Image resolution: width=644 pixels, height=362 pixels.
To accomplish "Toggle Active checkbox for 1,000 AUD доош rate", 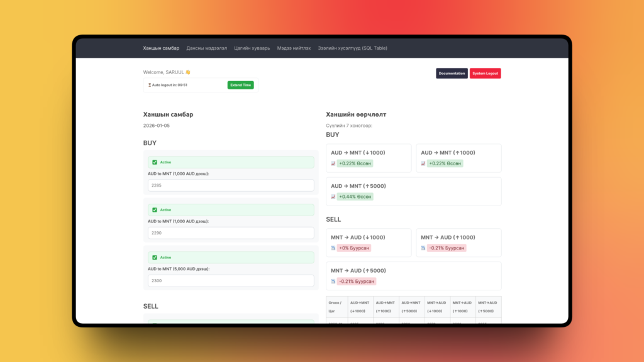I will 155,162.
